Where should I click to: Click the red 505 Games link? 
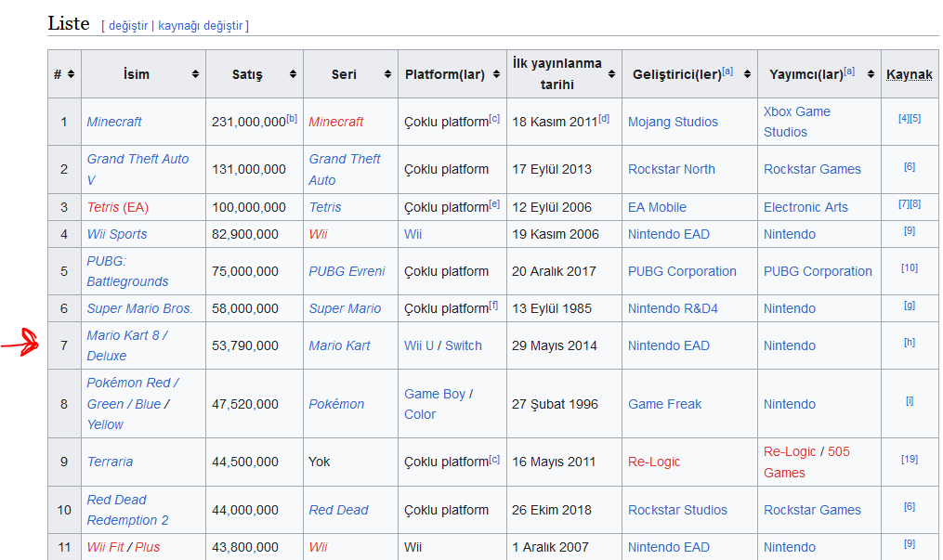[x=838, y=452]
